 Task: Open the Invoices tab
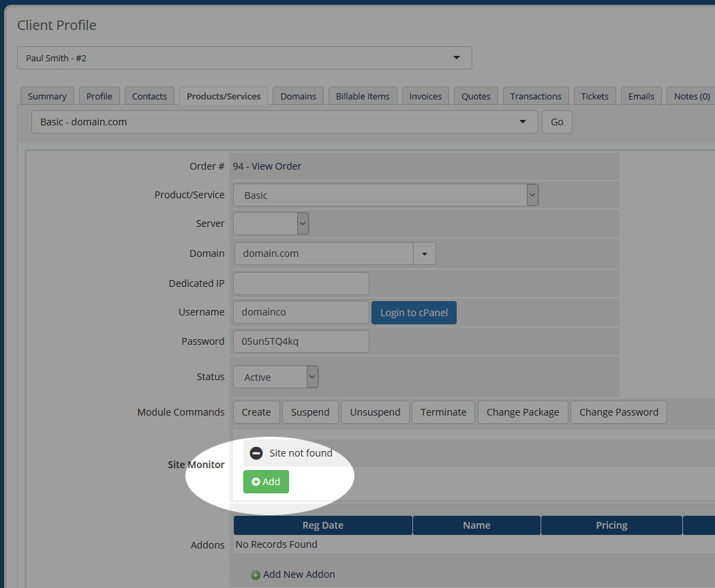click(x=425, y=96)
